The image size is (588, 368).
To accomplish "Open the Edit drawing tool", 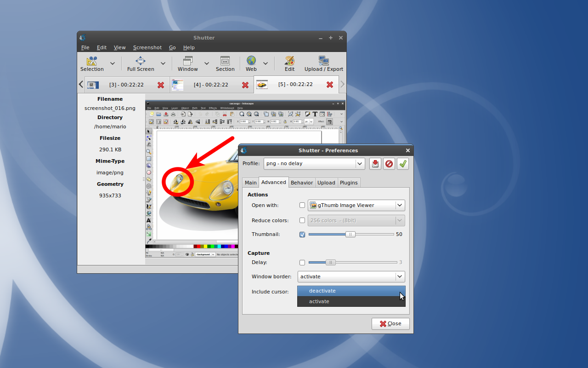I will (289, 61).
